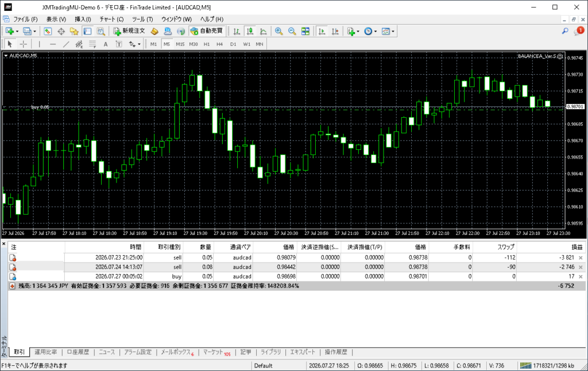Close the audcad buy 0.05 position

[581, 276]
